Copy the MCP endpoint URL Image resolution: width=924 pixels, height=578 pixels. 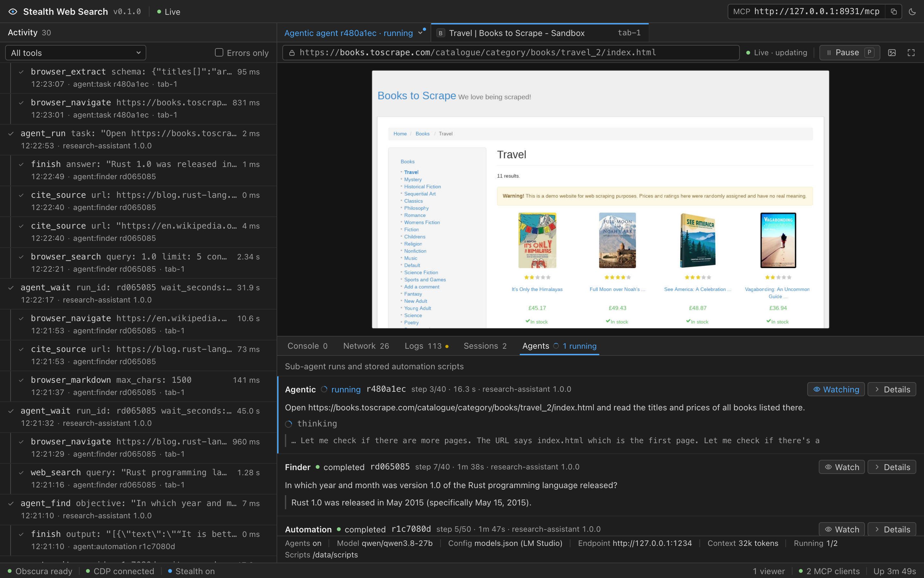[894, 12]
